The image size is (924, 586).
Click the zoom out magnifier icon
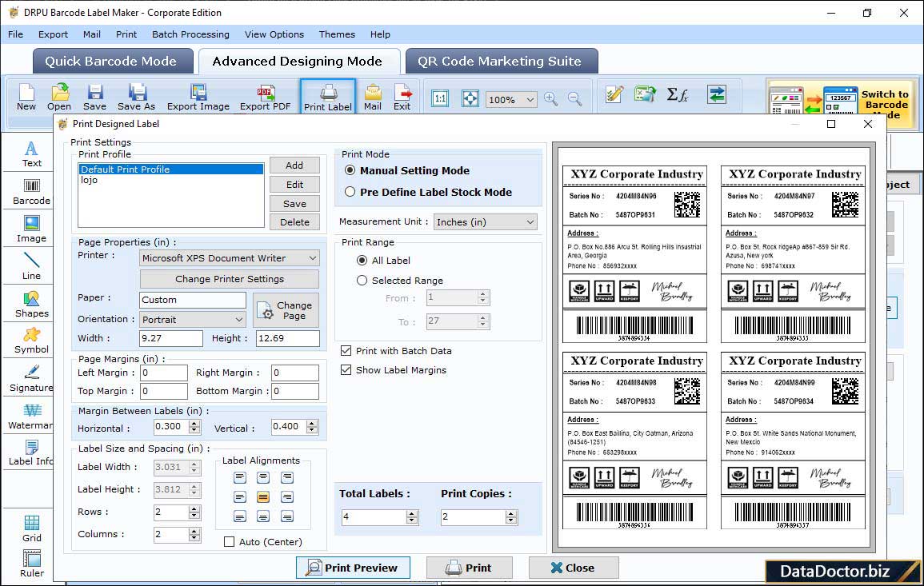574,98
